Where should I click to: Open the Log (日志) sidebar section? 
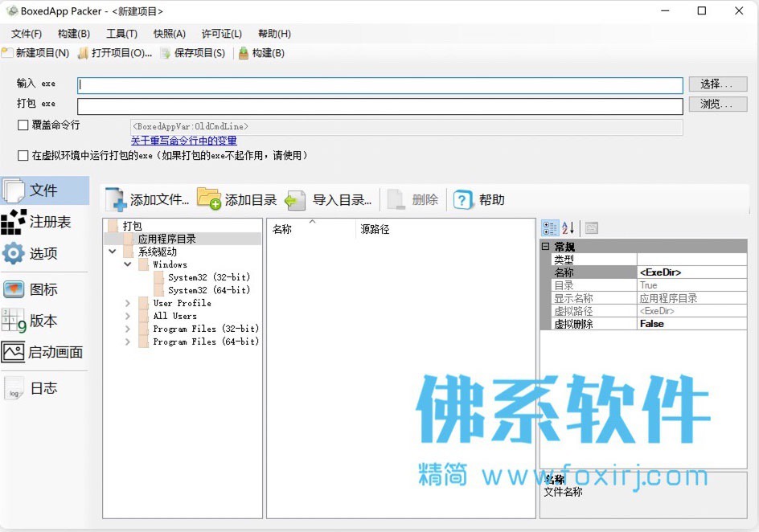click(30, 388)
